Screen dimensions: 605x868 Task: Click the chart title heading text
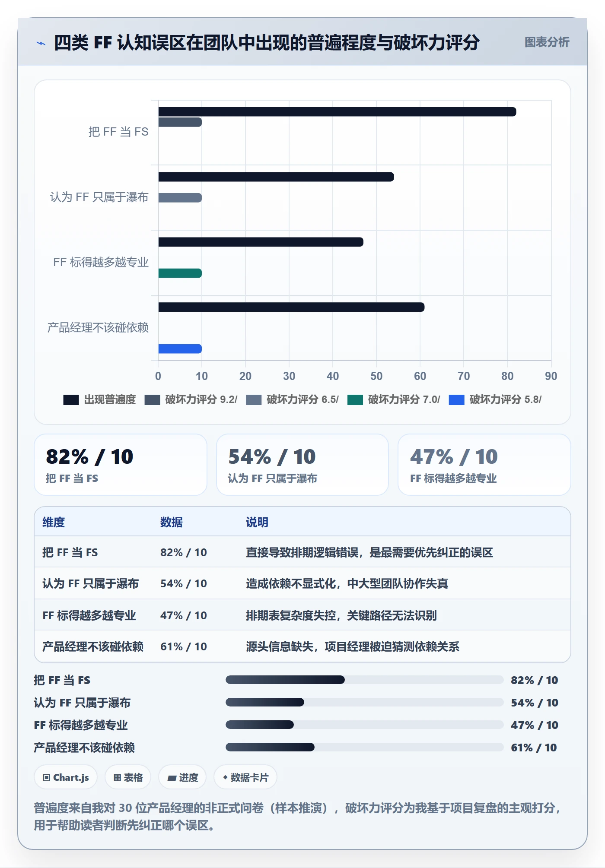267,43
